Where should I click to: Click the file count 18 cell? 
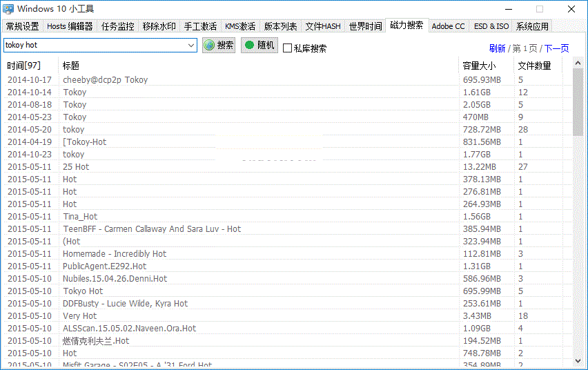coord(523,315)
